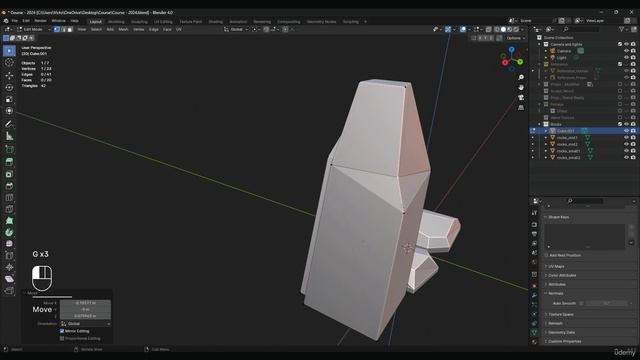Toggle camera view icon in viewport
640x360 pixels.
point(521,98)
